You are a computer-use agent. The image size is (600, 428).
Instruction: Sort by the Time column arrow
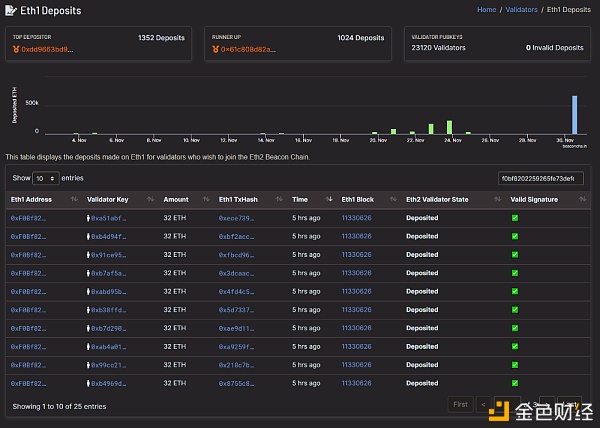pos(329,199)
